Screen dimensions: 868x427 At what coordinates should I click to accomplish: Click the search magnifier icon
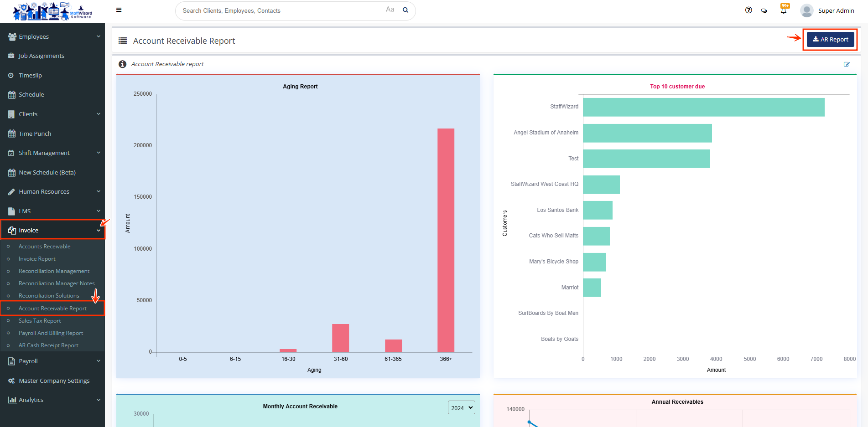pyautogui.click(x=405, y=10)
